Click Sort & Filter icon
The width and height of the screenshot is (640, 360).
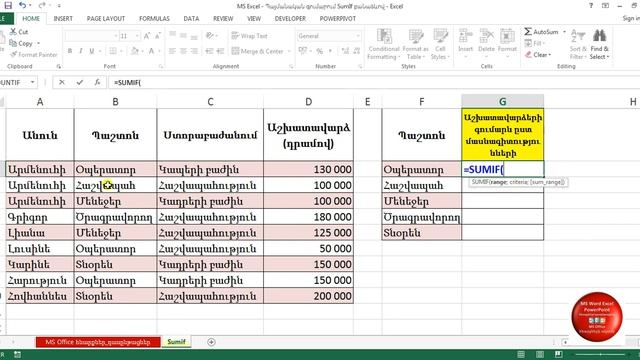(578, 36)
